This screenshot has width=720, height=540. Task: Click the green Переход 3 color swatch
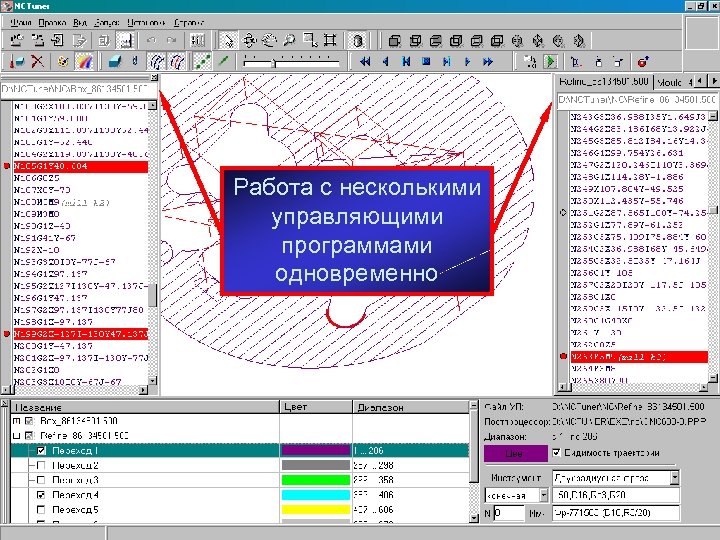pyautogui.click(x=315, y=480)
